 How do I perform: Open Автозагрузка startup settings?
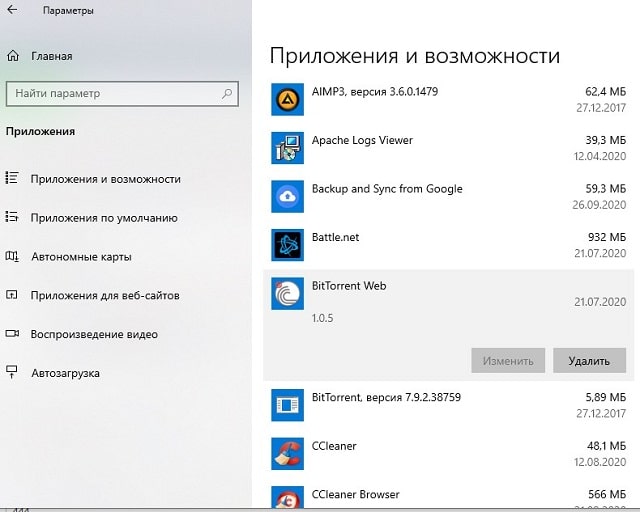[x=65, y=373]
